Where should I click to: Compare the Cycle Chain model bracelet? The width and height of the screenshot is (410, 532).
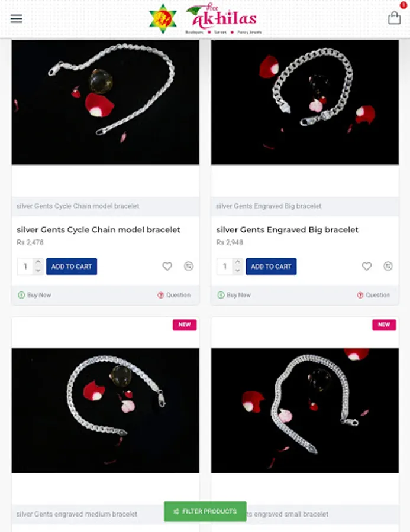tap(189, 267)
